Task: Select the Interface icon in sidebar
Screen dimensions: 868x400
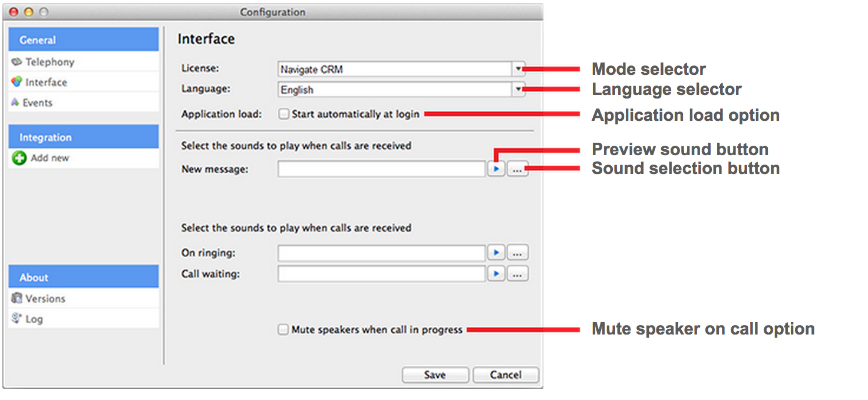Action: point(16,82)
